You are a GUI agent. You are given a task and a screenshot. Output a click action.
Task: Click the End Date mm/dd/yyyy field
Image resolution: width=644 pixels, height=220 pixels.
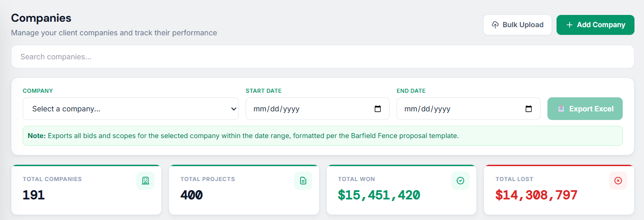click(x=427, y=109)
